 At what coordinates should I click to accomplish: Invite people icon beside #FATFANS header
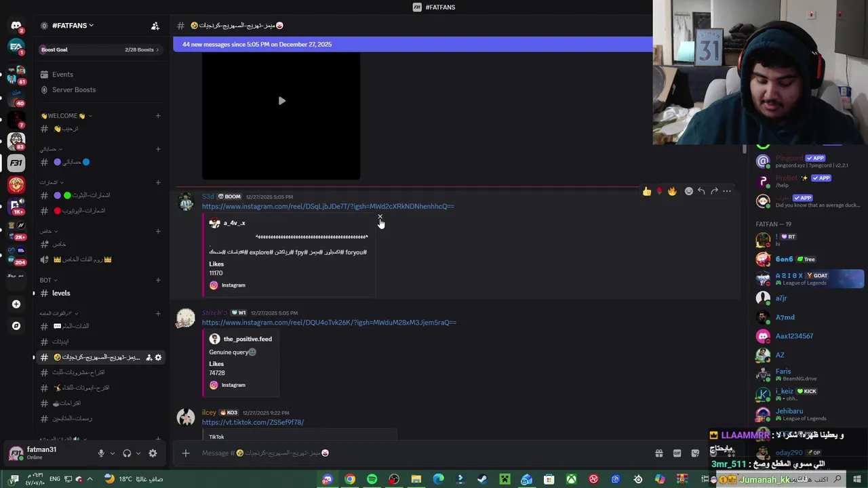tap(155, 26)
